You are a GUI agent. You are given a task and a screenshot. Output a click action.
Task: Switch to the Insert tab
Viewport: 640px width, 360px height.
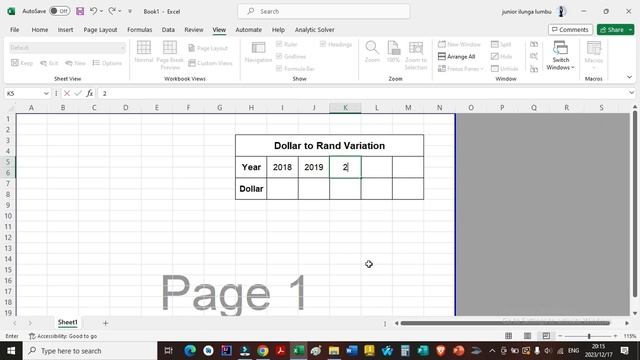65,30
